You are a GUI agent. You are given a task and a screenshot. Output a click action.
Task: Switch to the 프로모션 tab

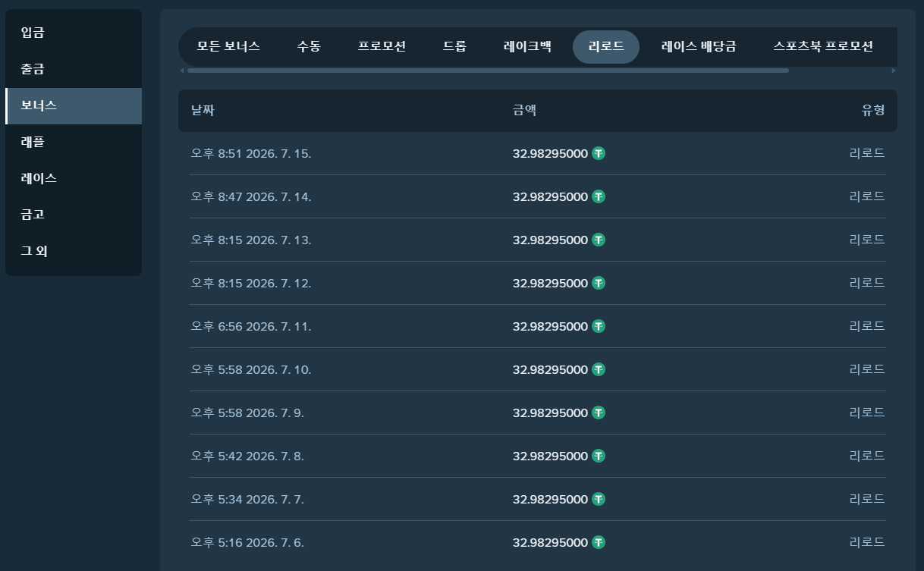[382, 46]
